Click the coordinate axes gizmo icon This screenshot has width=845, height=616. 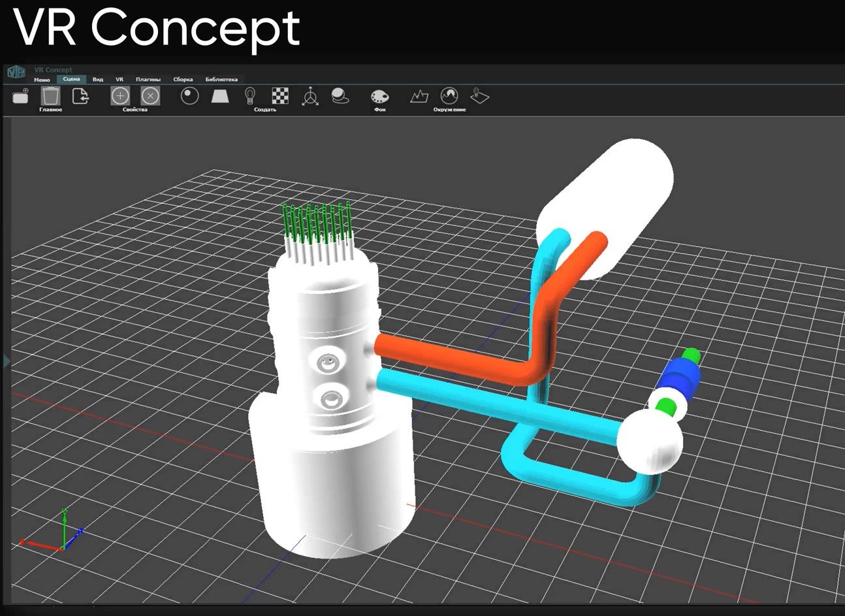[310, 96]
